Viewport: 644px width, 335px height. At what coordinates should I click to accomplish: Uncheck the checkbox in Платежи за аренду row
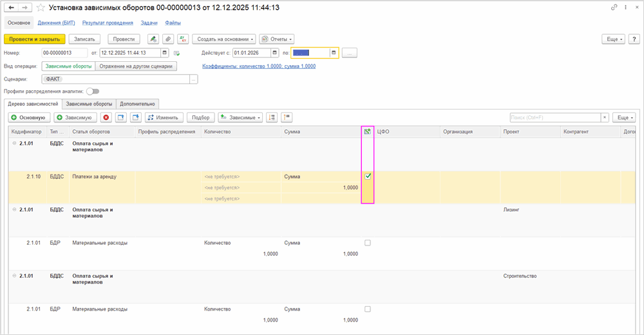point(368,176)
